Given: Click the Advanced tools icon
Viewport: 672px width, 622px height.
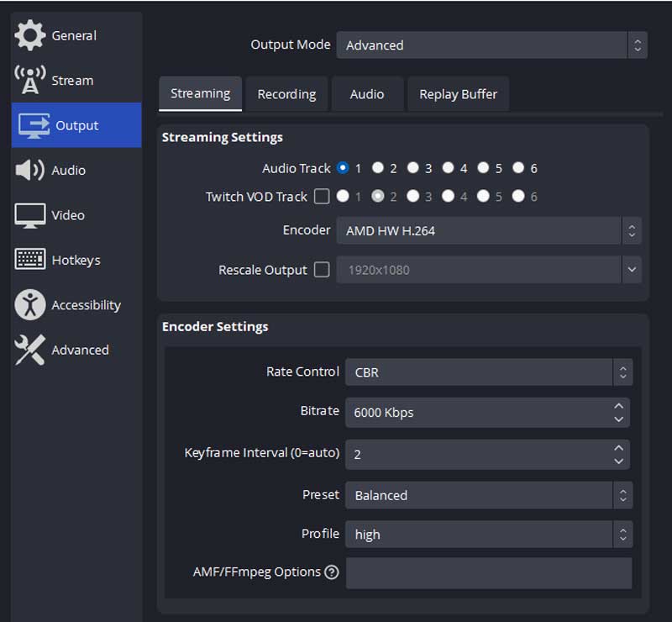Looking at the screenshot, I should pos(29,350).
